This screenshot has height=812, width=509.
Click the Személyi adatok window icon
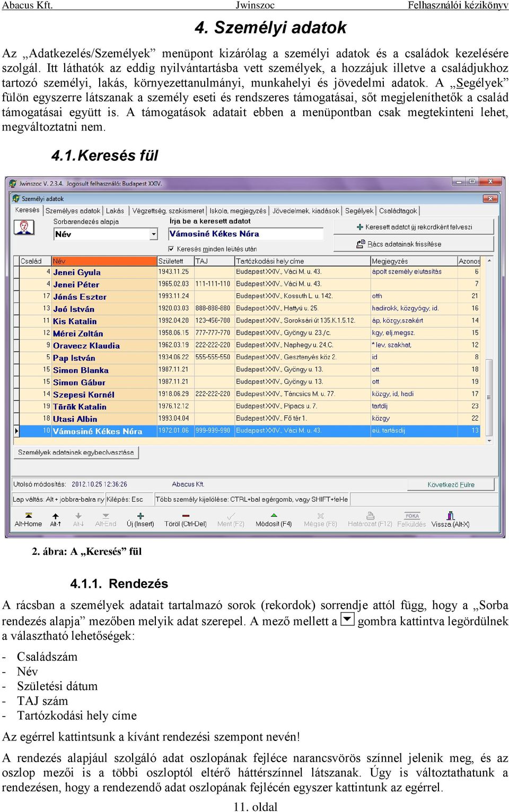(16, 199)
